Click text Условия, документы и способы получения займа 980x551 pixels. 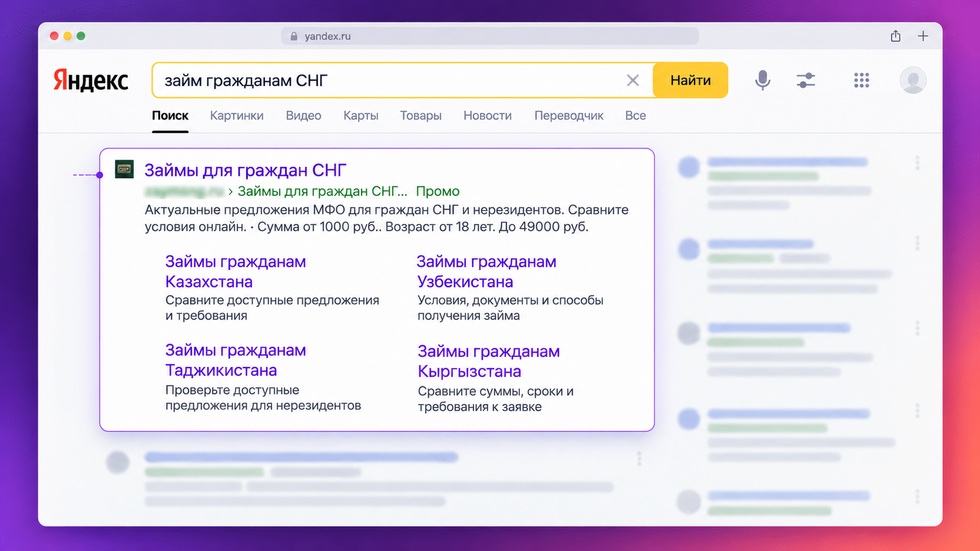[x=511, y=308]
